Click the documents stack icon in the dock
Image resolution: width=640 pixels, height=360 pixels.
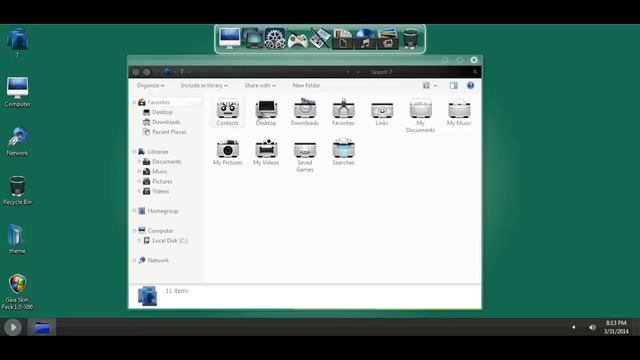coord(342,39)
